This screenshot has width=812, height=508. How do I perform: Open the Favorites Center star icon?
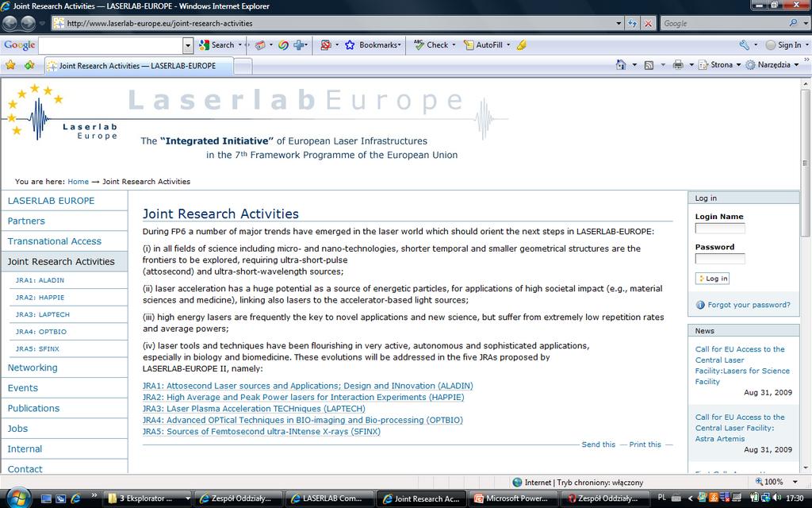(10, 65)
